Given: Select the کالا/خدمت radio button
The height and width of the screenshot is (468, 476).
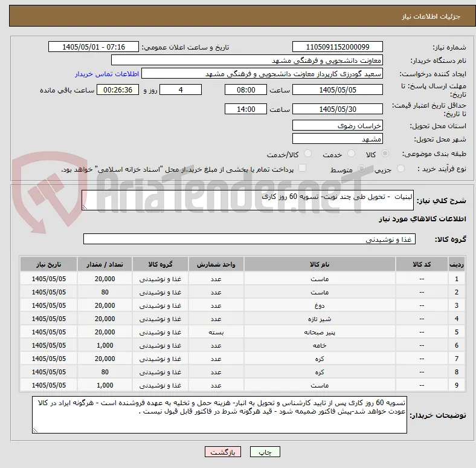Looking at the screenshot, I should click(x=307, y=154).
